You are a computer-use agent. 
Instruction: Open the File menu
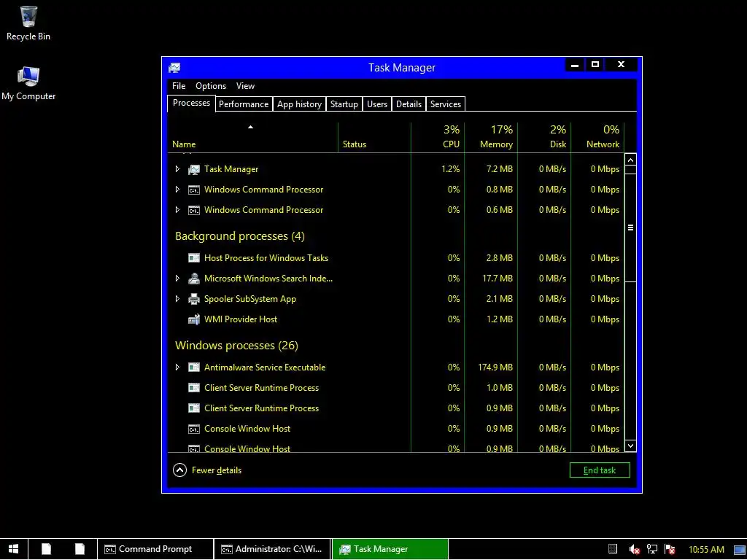(179, 86)
